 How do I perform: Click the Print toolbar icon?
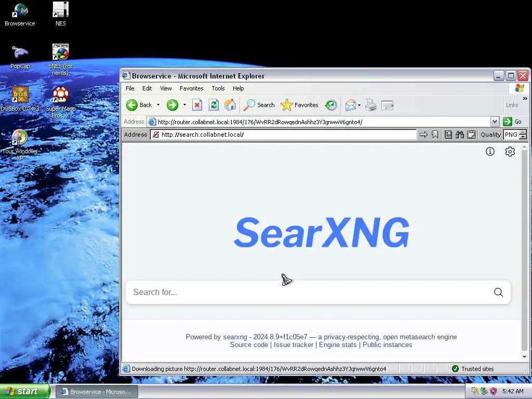(371, 105)
